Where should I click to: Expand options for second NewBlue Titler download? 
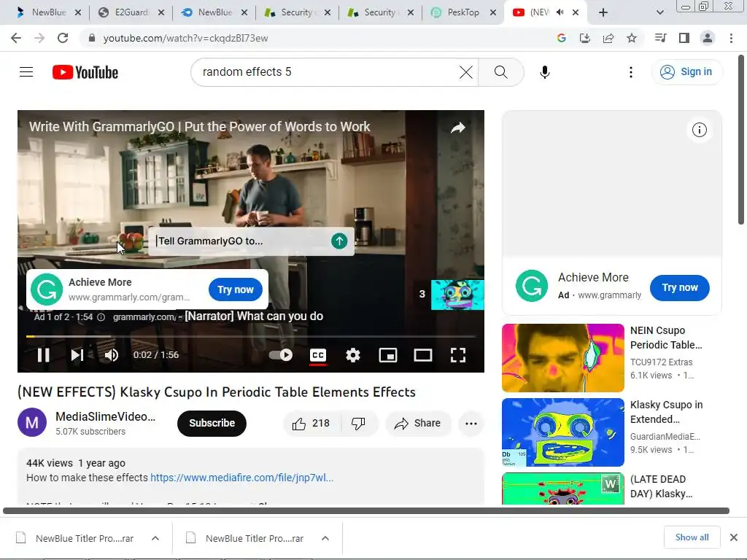325,538
